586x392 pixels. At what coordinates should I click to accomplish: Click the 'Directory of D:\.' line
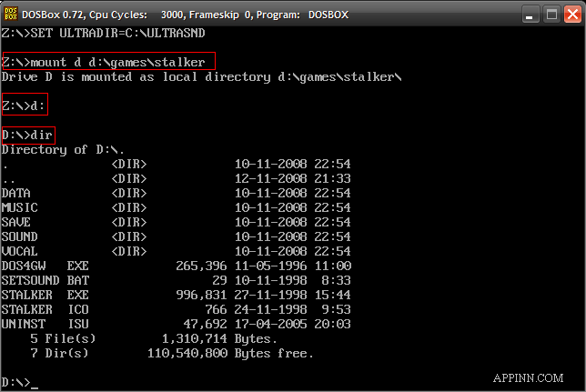[63, 150]
